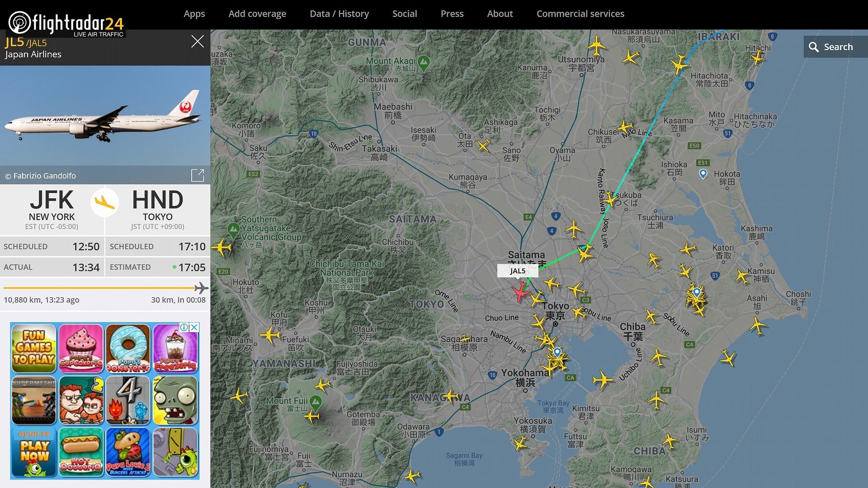Open Hot Doggeria ad tile
Viewport: 868px width, 488px height.
pyautogui.click(x=81, y=452)
